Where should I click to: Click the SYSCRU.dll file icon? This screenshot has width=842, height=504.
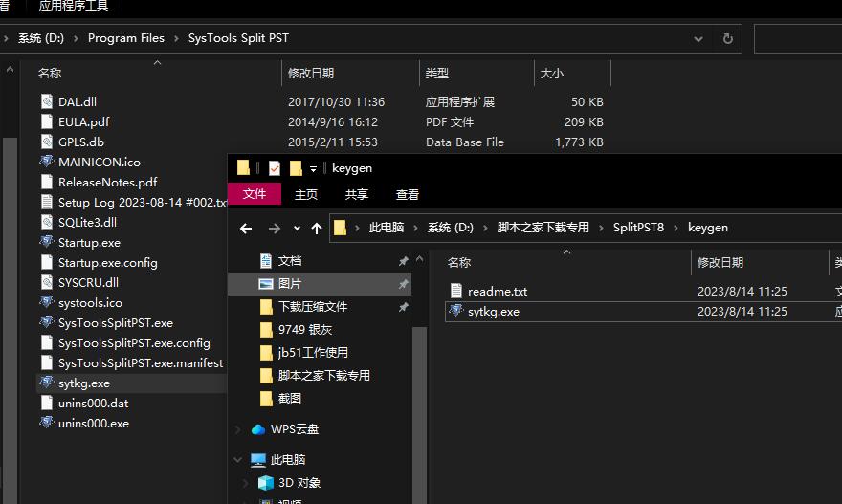point(47,282)
